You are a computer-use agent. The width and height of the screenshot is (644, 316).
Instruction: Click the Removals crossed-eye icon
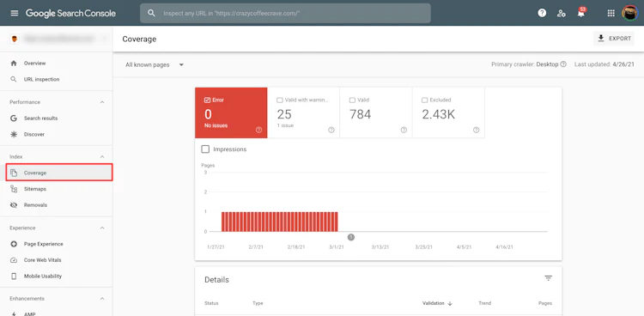pyautogui.click(x=14, y=205)
